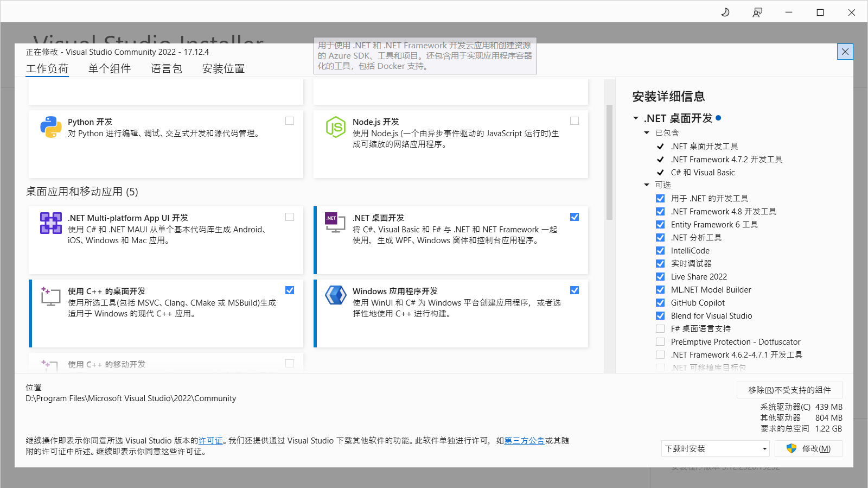Toggle dark theme with moon icon
The width and height of the screenshot is (868, 488).
click(725, 12)
